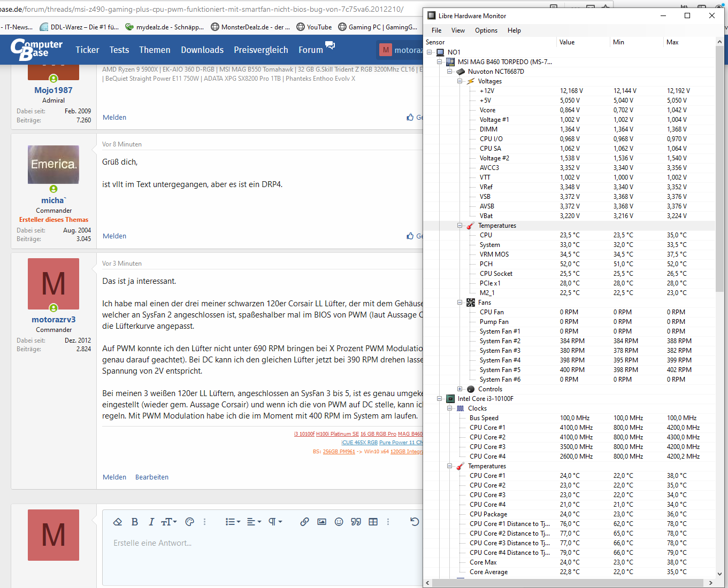This screenshot has width=728, height=588.
Task: Click the NO1 computer icon in tree
Action: pyautogui.click(x=440, y=52)
